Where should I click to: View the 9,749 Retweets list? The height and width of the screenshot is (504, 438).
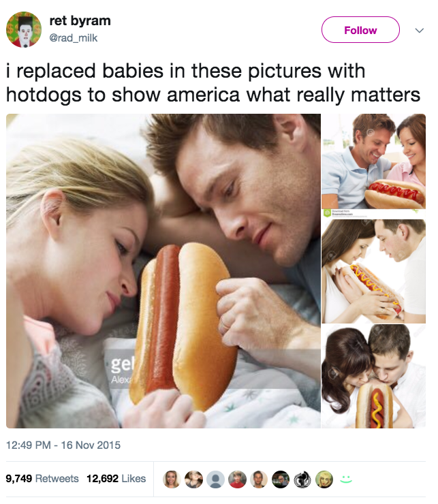tap(42, 479)
